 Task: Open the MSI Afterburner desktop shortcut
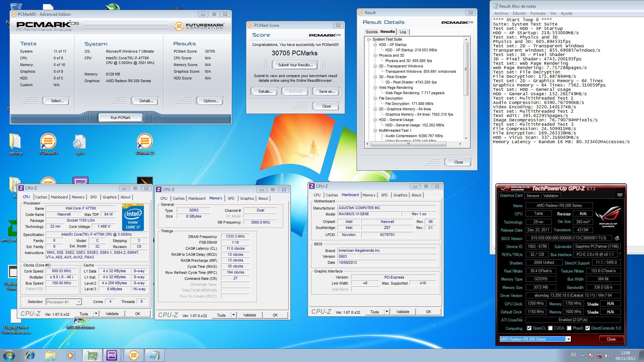(80, 323)
